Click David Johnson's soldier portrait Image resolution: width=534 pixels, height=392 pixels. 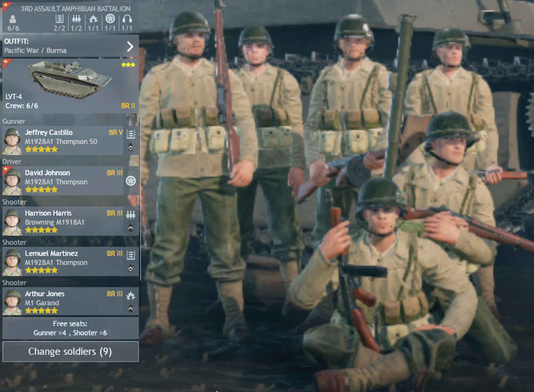click(x=12, y=182)
